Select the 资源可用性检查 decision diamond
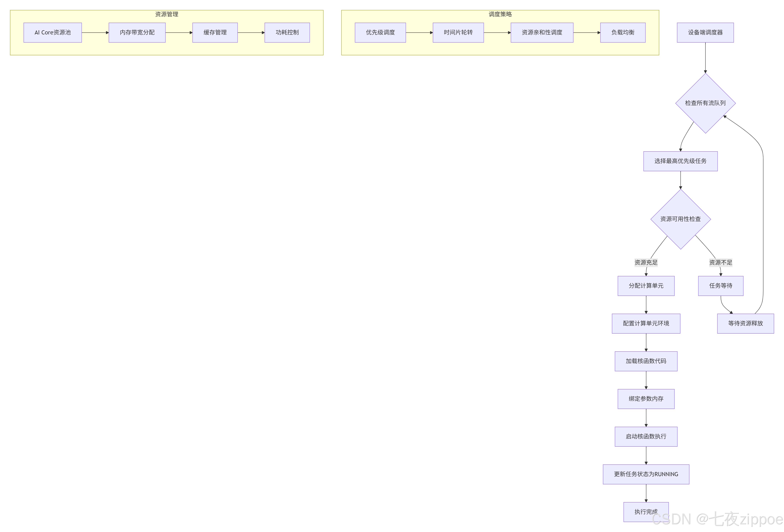 (x=680, y=219)
